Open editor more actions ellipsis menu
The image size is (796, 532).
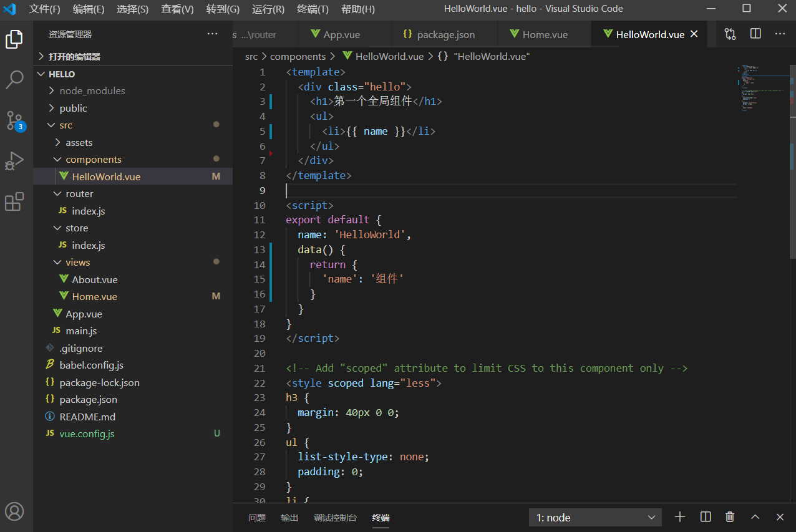pos(780,34)
